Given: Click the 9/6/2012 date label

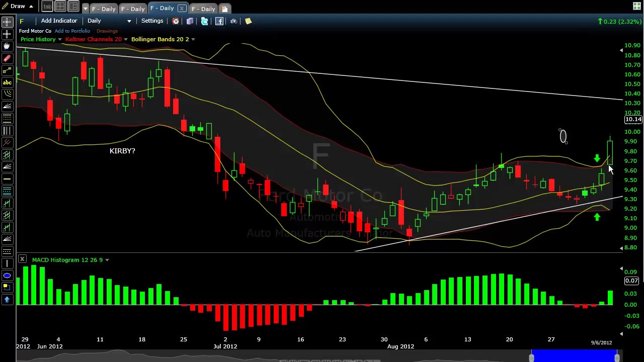Looking at the screenshot, I should [601, 342].
